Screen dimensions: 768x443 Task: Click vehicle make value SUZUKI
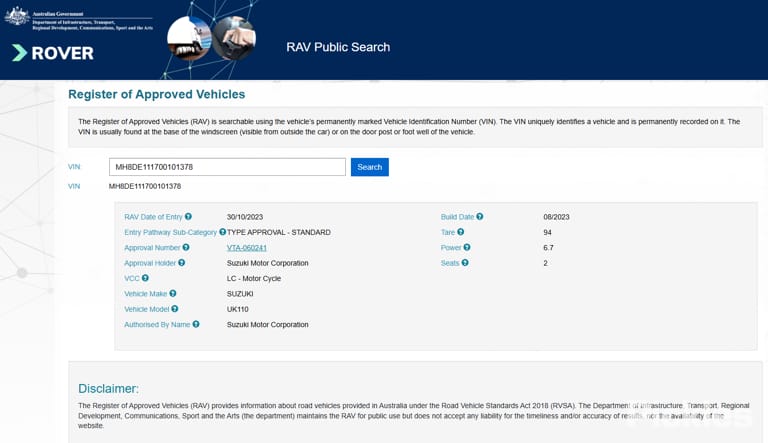click(x=240, y=294)
